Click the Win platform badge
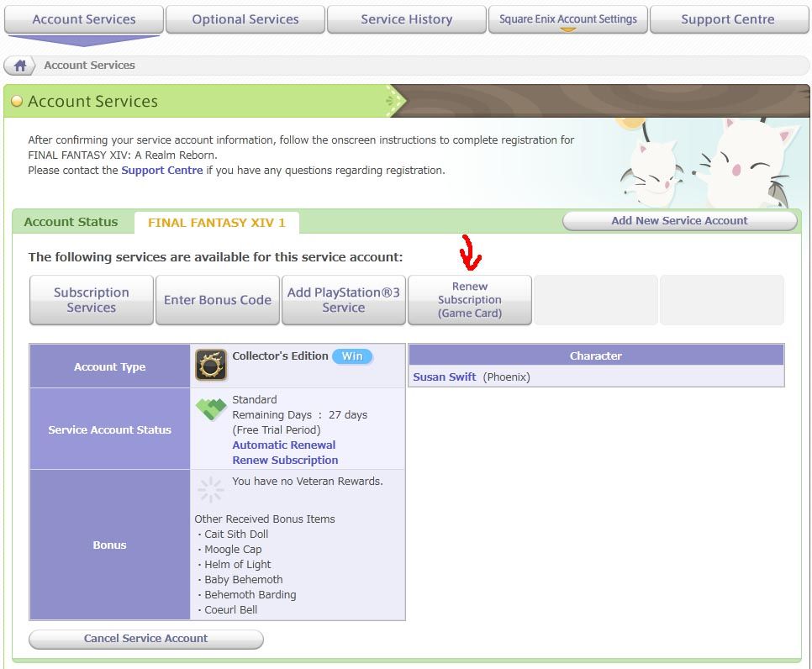812x669 pixels. (x=351, y=356)
